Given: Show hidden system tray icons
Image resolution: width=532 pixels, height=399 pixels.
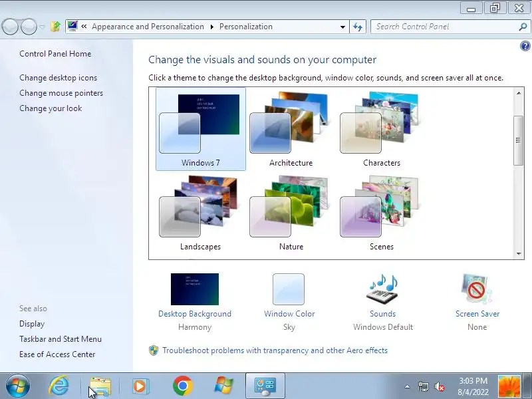Looking at the screenshot, I should [407, 386].
